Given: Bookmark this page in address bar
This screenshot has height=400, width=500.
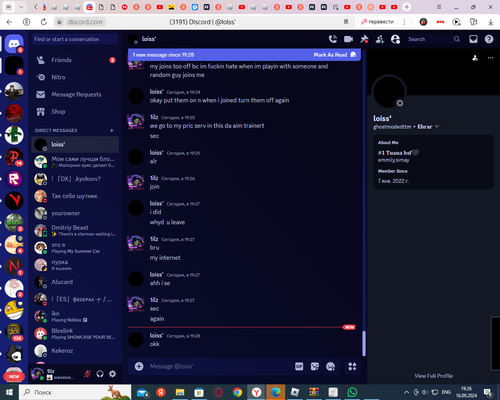Looking at the screenshot, I should [346, 22].
